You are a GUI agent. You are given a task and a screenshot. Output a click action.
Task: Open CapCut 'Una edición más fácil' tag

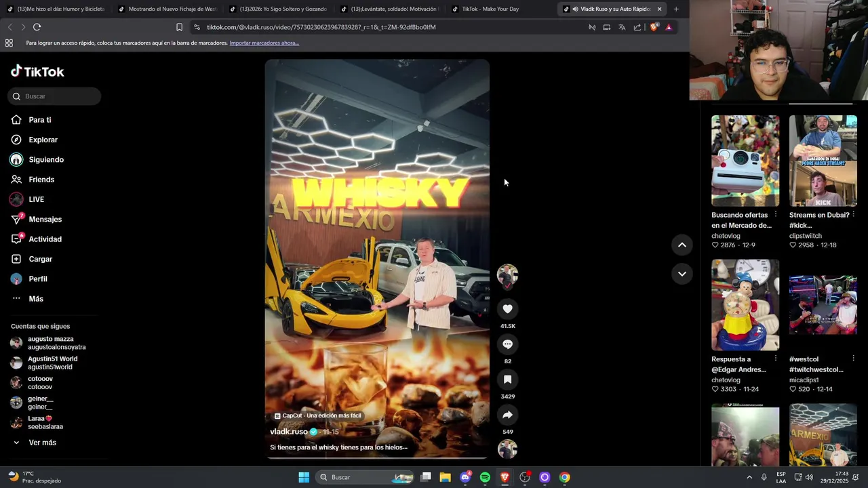[318, 415]
